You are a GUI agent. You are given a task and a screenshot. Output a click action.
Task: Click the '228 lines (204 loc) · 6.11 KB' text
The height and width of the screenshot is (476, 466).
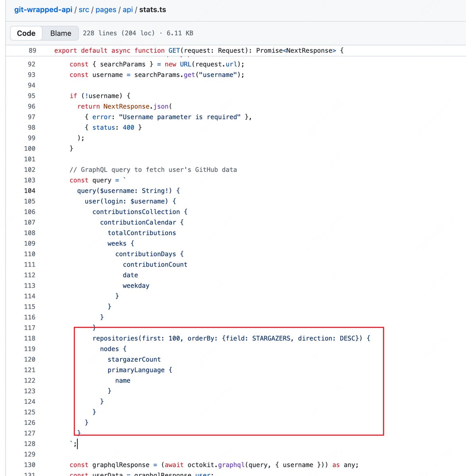click(138, 33)
